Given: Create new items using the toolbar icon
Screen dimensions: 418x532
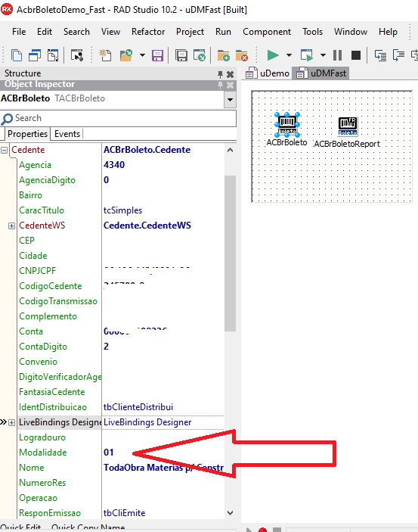Looking at the screenshot, I should [x=105, y=55].
